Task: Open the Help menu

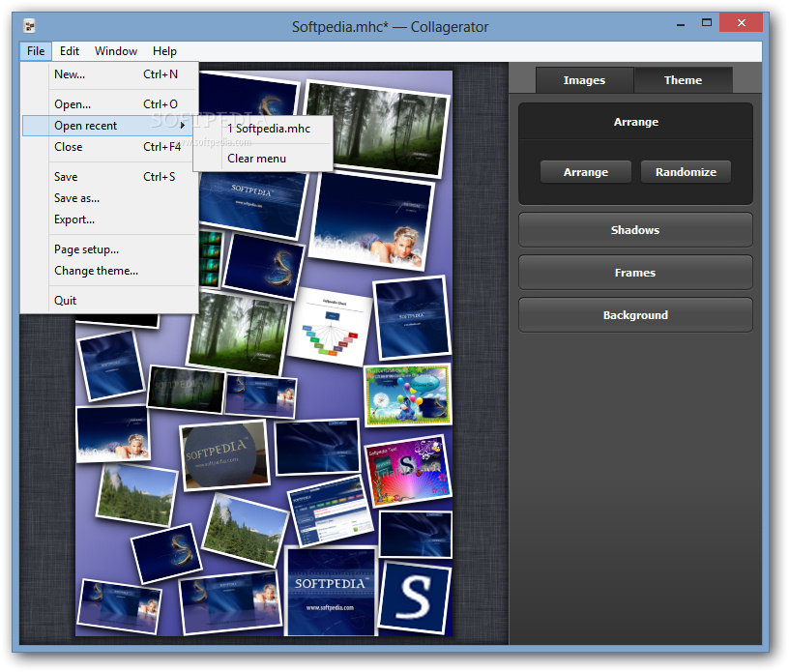Action: pos(164,51)
